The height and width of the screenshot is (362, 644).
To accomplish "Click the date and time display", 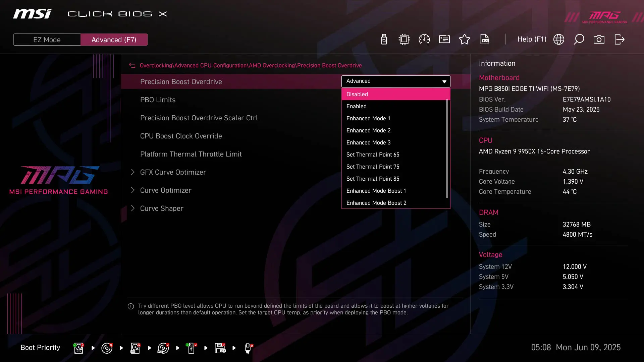I will click(x=576, y=348).
